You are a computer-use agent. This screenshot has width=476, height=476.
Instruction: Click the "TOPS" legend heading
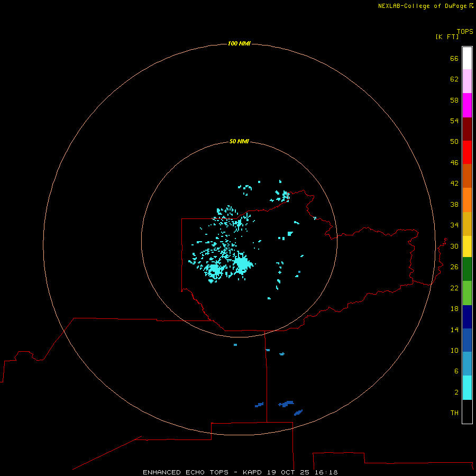pos(465,31)
